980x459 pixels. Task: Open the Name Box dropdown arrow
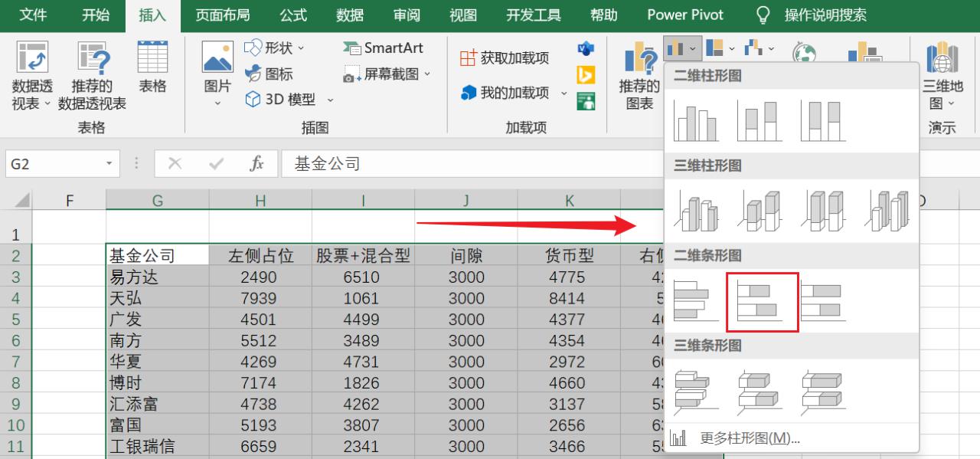109,163
